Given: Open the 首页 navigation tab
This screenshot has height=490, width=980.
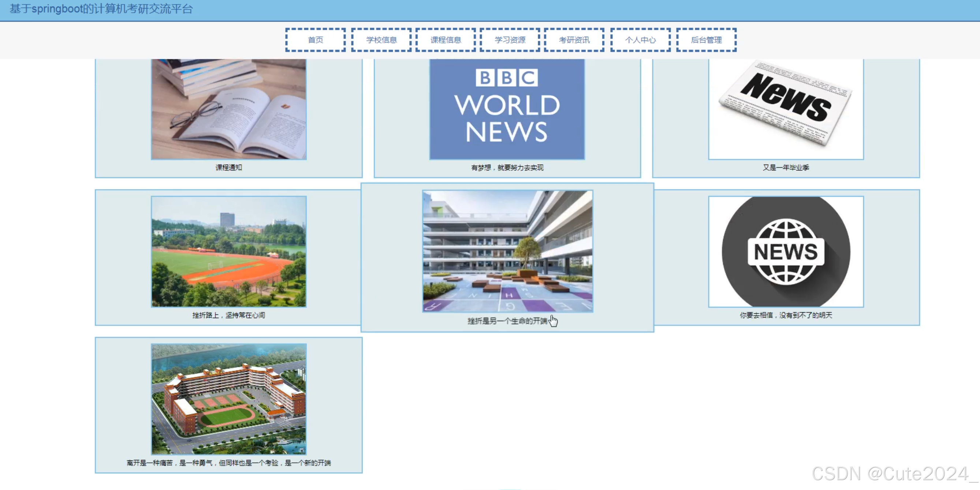Looking at the screenshot, I should tap(315, 40).
